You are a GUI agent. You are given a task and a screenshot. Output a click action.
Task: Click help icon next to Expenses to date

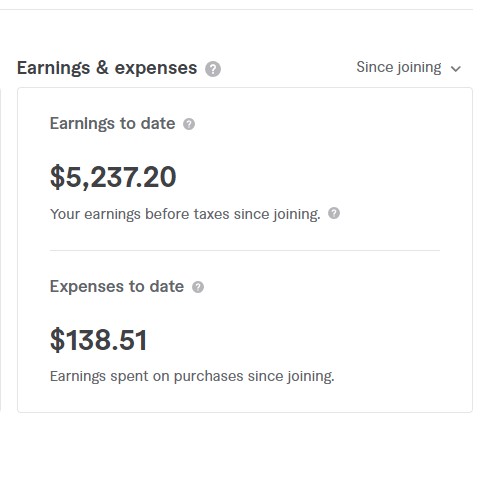tap(198, 287)
